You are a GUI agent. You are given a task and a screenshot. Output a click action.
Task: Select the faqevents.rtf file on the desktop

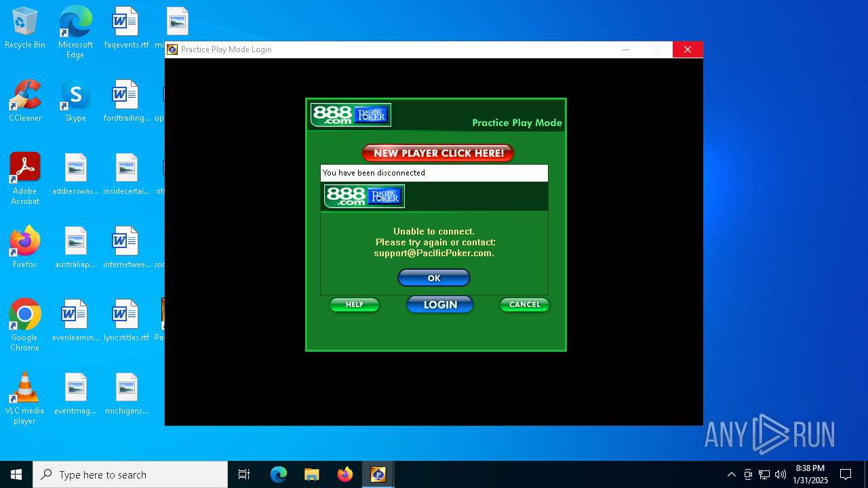coord(126,28)
